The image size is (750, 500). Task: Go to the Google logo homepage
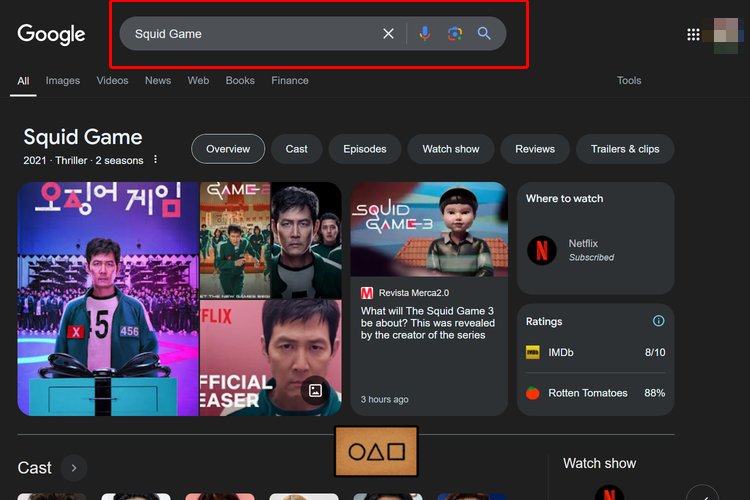pos(51,34)
